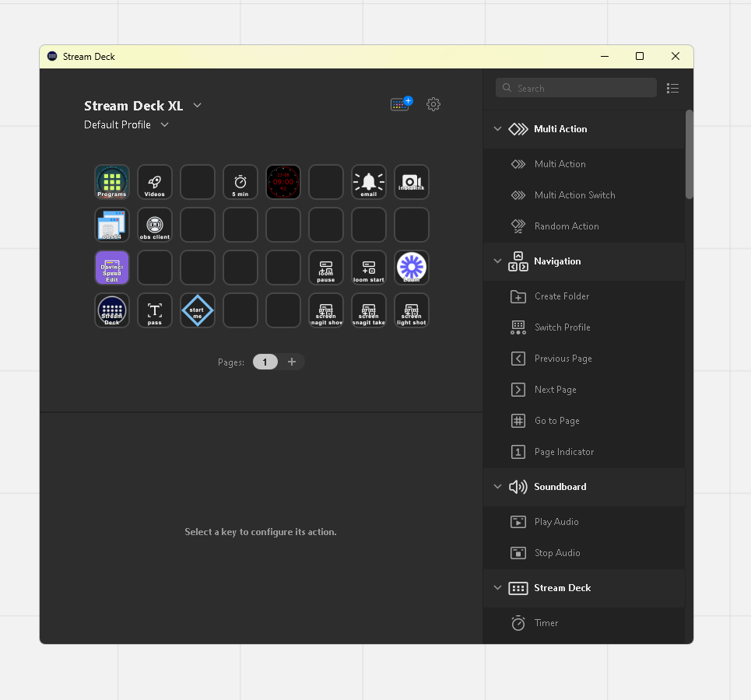The image size is (751, 700).
Task: Select the loom pause key
Action: (325, 268)
